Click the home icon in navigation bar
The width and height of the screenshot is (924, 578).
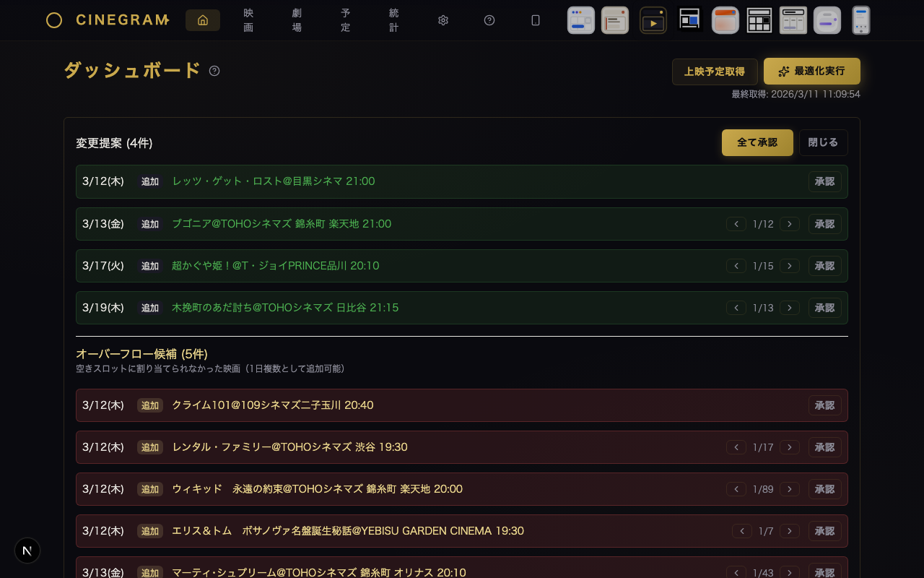[x=203, y=20]
